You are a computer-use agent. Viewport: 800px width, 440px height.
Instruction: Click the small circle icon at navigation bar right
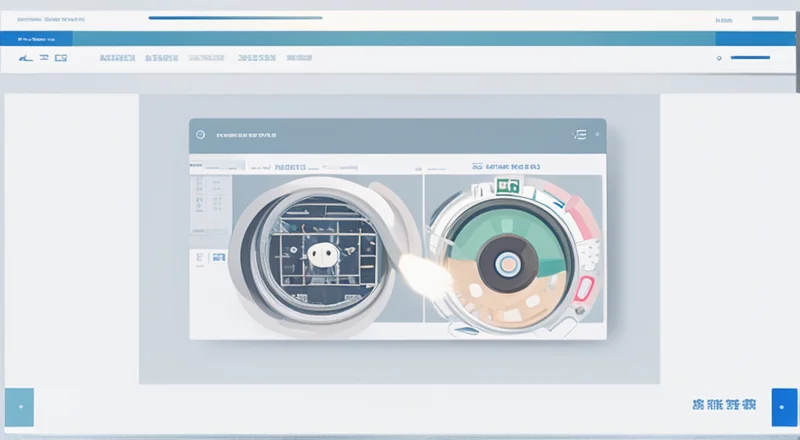(719, 59)
